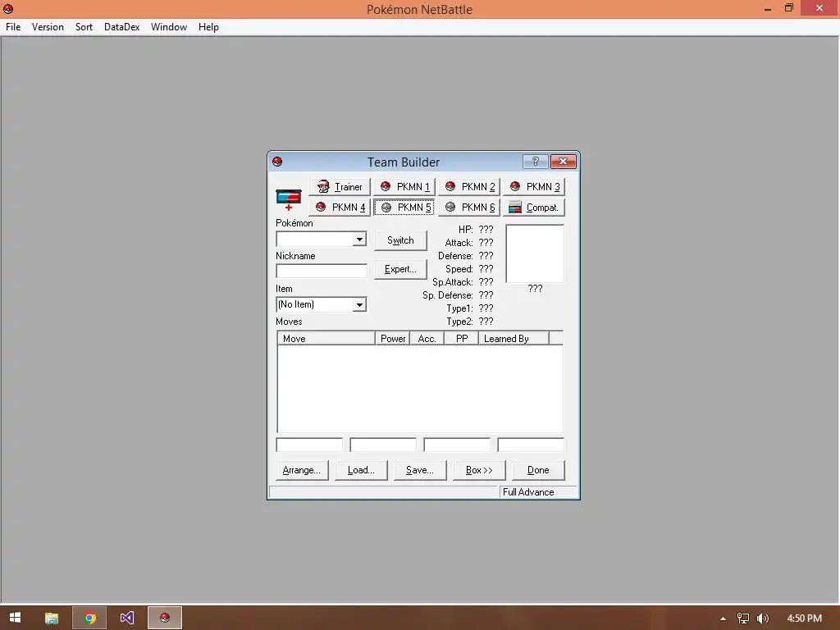
Task: Select the PKMN 6 slot
Action: coord(469,208)
